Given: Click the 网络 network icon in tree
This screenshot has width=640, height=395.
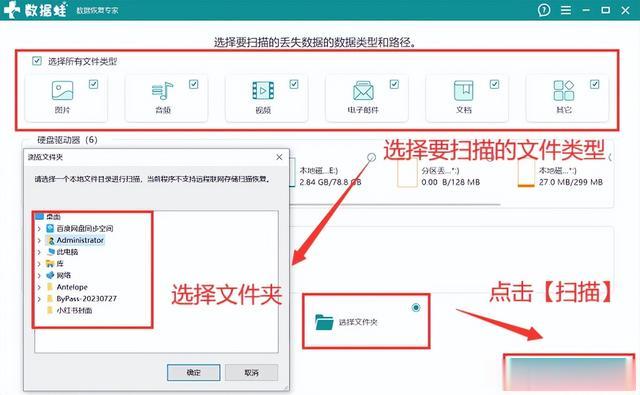Looking at the screenshot, I should tap(50, 275).
